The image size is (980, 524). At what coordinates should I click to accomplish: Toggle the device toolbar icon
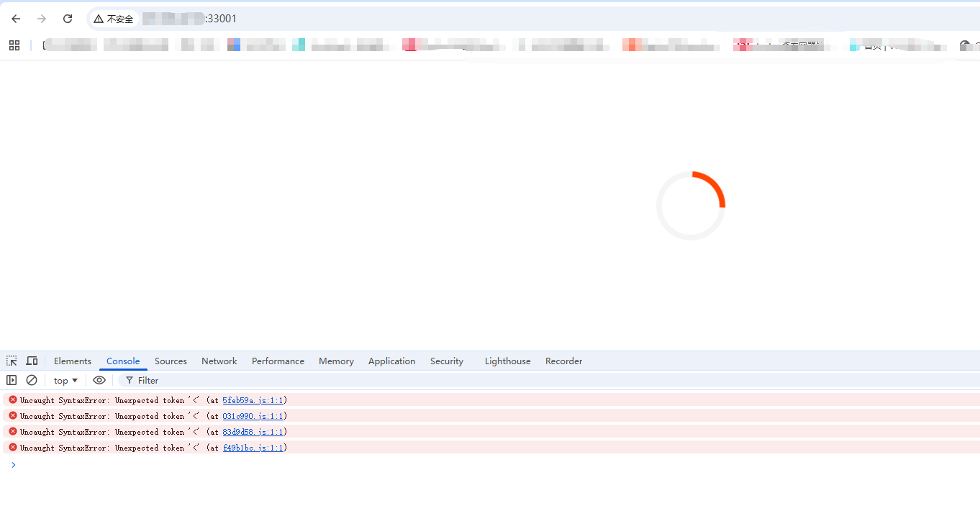32,361
